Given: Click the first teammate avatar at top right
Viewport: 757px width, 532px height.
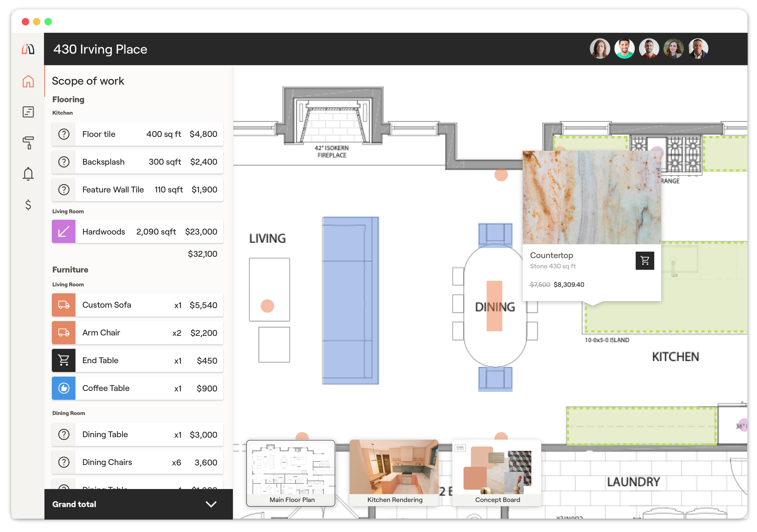Looking at the screenshot, I should 600,48.
